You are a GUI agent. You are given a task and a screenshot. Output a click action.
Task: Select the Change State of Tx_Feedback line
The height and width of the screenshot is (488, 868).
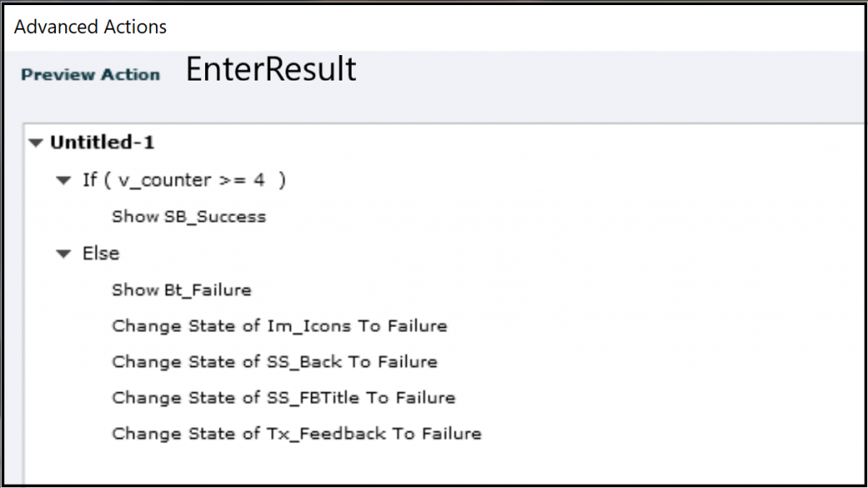click(x=296, y=434)
